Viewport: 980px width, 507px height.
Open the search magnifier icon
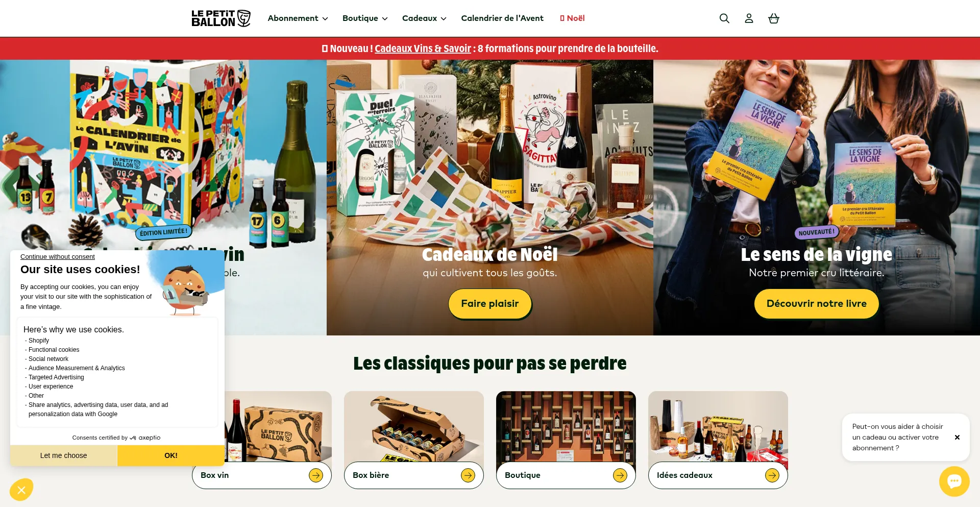[724, 18]
